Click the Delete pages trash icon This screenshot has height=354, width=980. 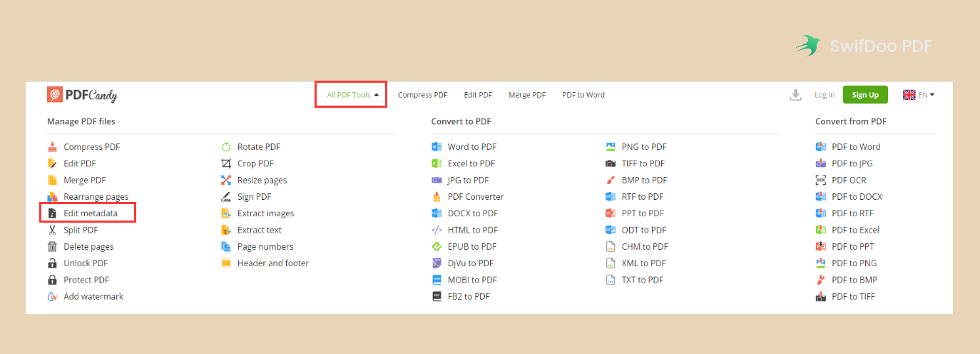(x=52, y=246)
